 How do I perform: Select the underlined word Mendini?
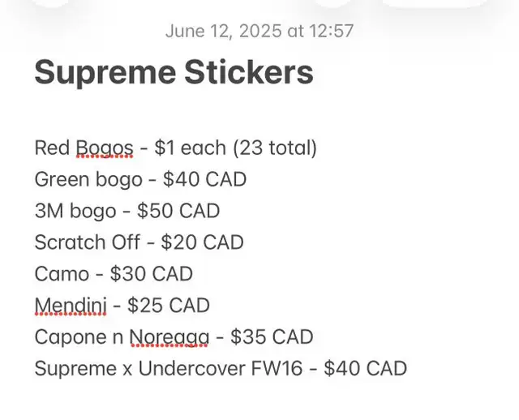pyautogui.click(x=71, y=305)
